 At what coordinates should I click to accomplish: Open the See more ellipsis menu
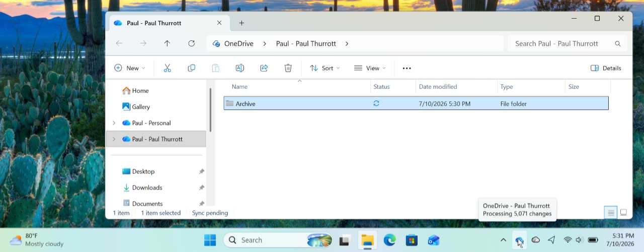407,68
